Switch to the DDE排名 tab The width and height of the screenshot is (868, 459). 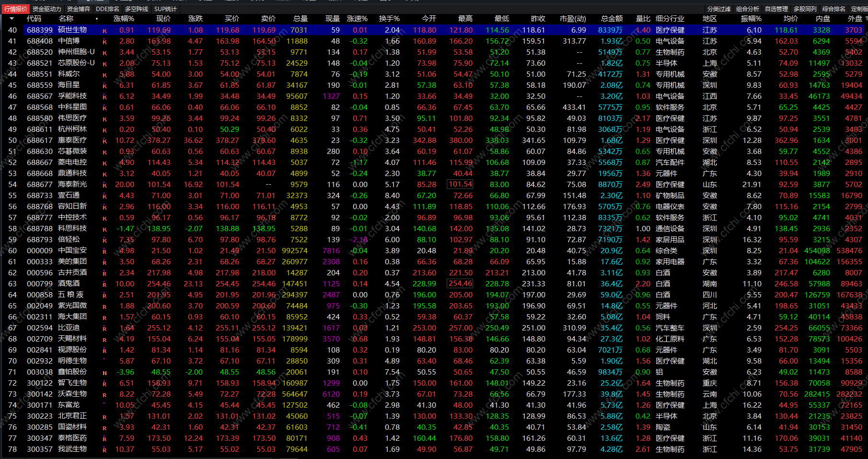pyautogui.click(x=108, y=9)
